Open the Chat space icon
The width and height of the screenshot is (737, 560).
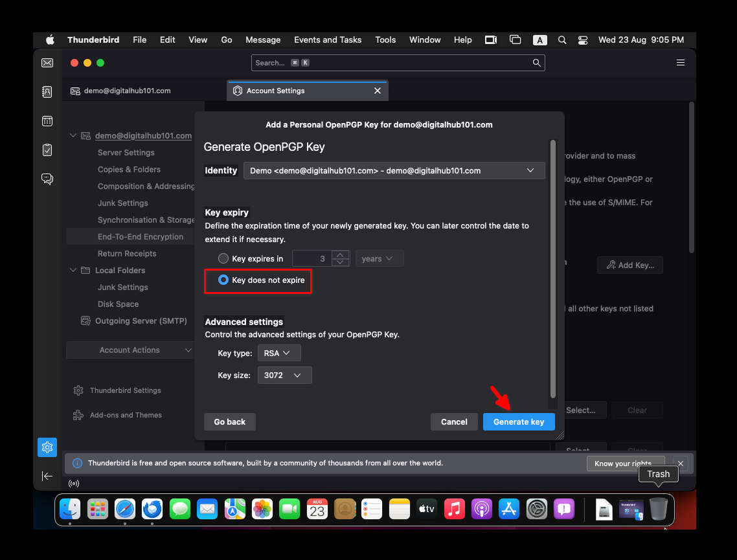[47, 179]
